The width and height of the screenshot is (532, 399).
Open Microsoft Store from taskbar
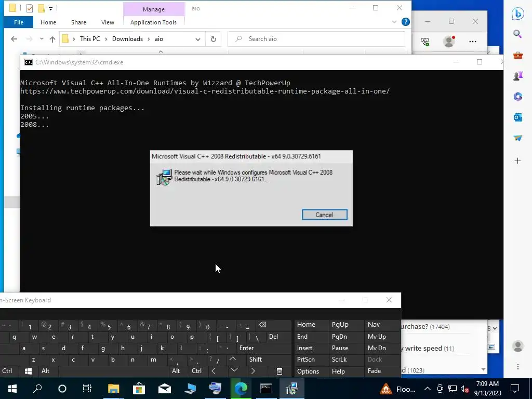click(x=139, y=389)
